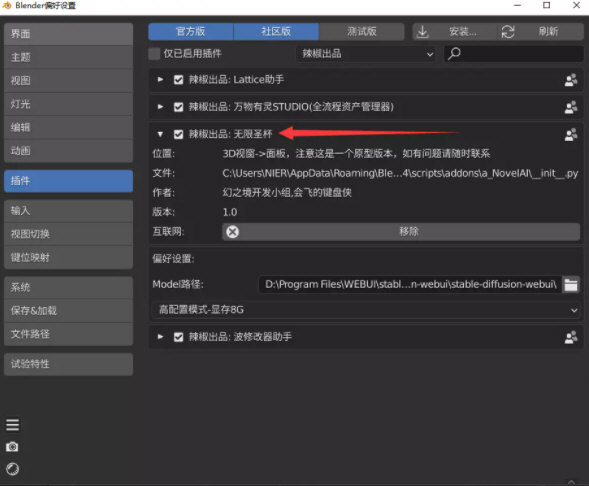Expand the 波修改器助手 addon details
Screen dimensions: 589x486
point(160,337)
